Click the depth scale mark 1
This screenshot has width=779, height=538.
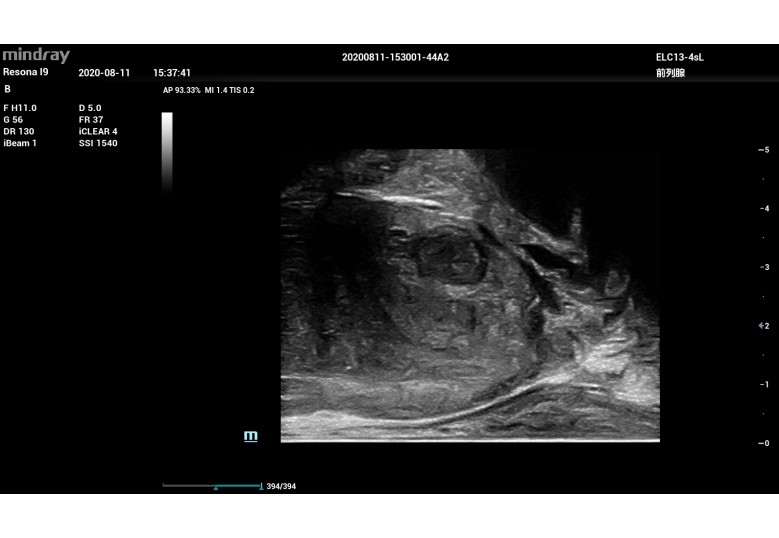pos(764,384)
